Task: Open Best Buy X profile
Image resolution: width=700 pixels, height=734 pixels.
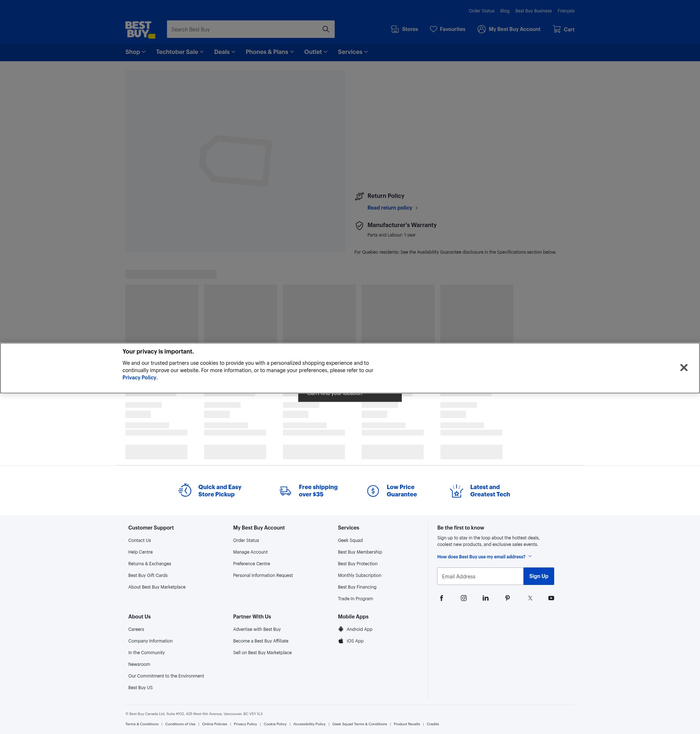Action: 530,598
